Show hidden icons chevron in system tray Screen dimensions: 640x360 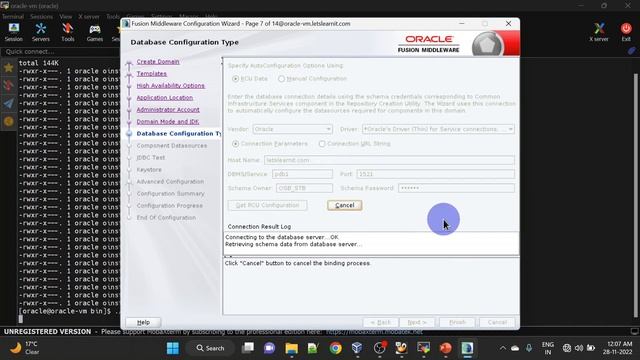pyautogui.click(x=503, y=348)
